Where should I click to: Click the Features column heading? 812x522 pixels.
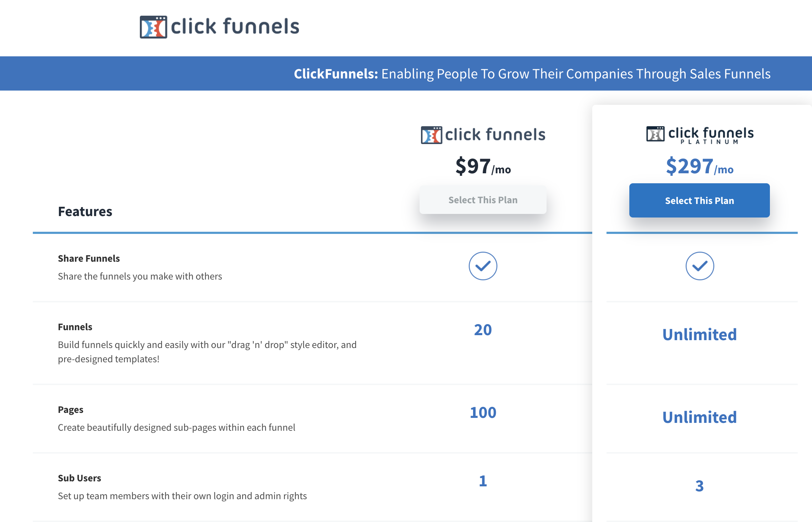coord(85,211)
